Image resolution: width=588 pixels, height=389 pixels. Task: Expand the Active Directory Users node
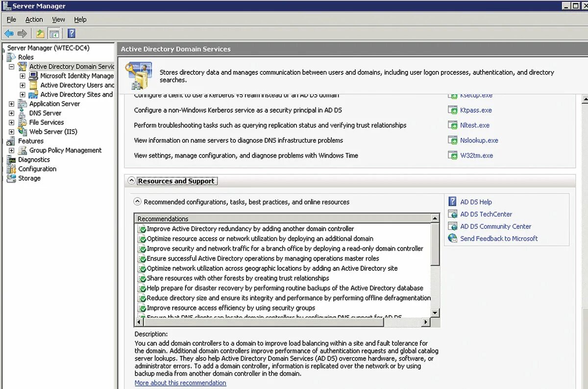23,85
